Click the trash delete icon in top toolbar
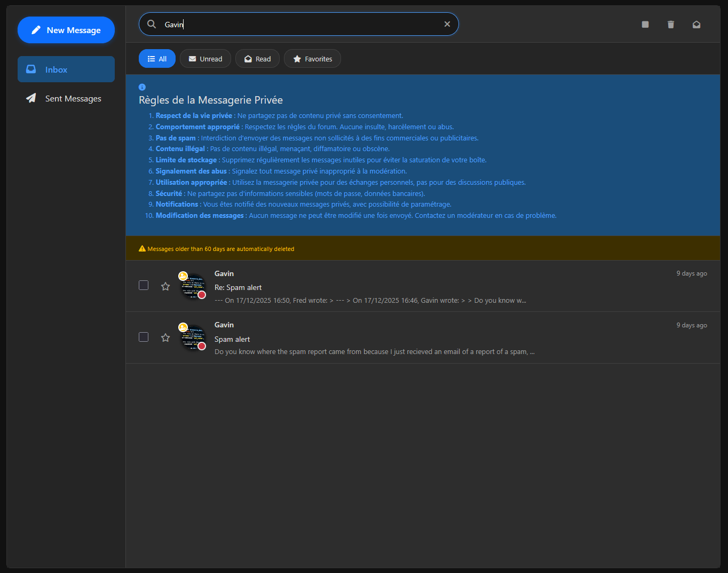The width and height of the screenshot is (728, 573). click(670, 25)
